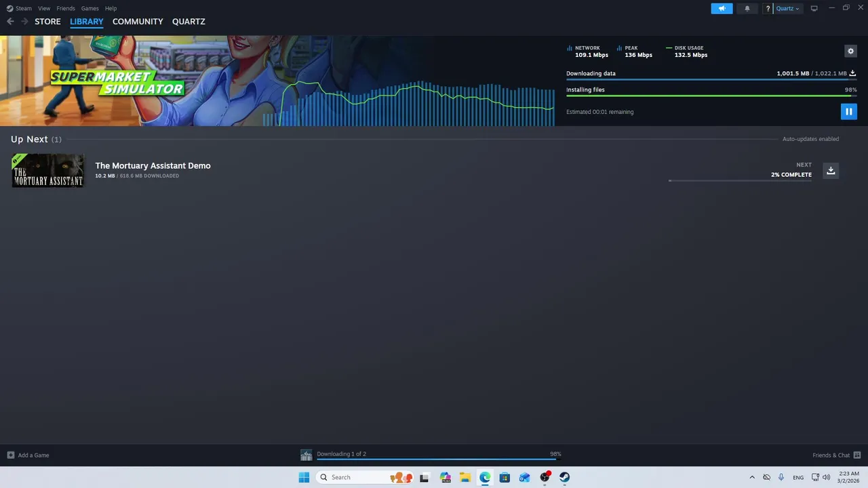Open the Games menu
This screenshot has height=488, width=868.
coord(90,8)
